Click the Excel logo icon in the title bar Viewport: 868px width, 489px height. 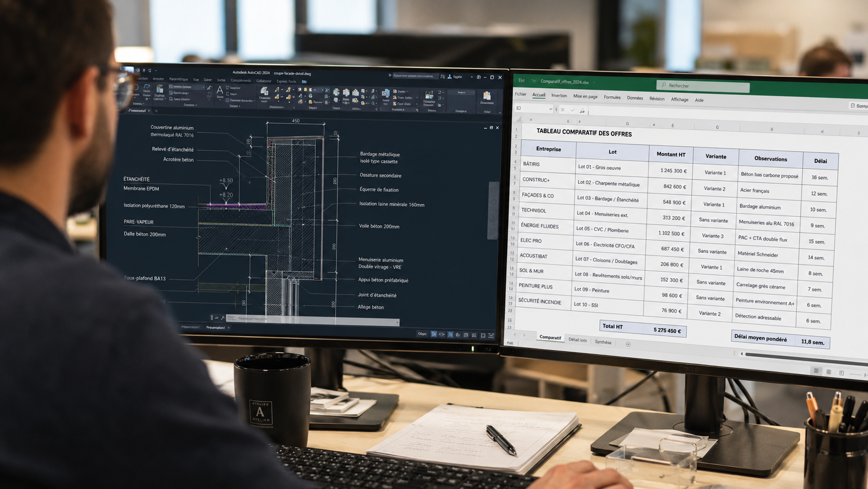[521, 81]
